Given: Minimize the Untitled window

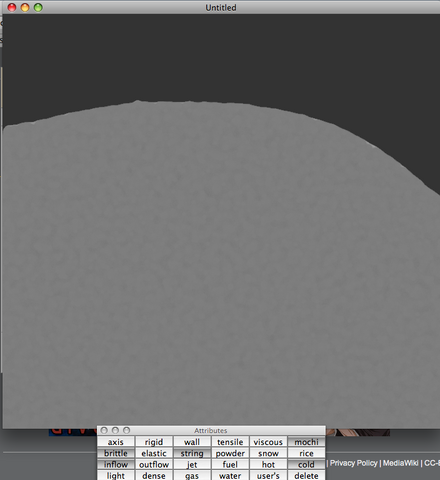Looking at the screenshot, I should (x=25, y=7).
